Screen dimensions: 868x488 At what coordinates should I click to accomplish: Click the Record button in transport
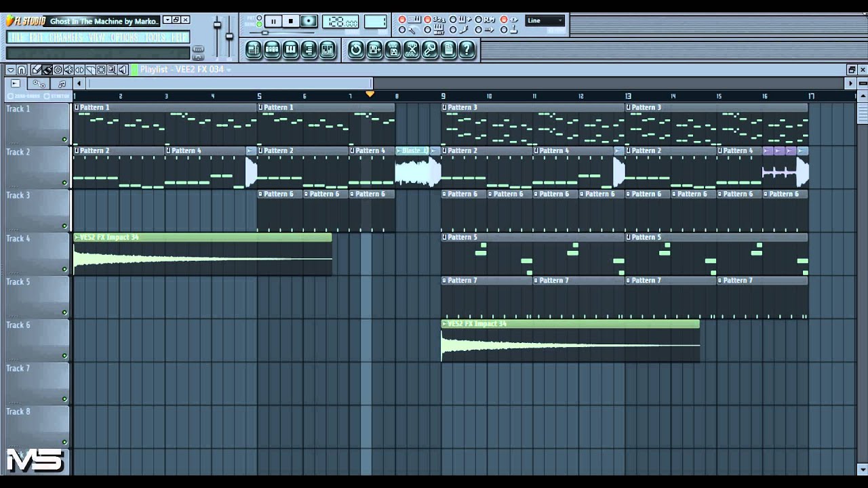309,20
